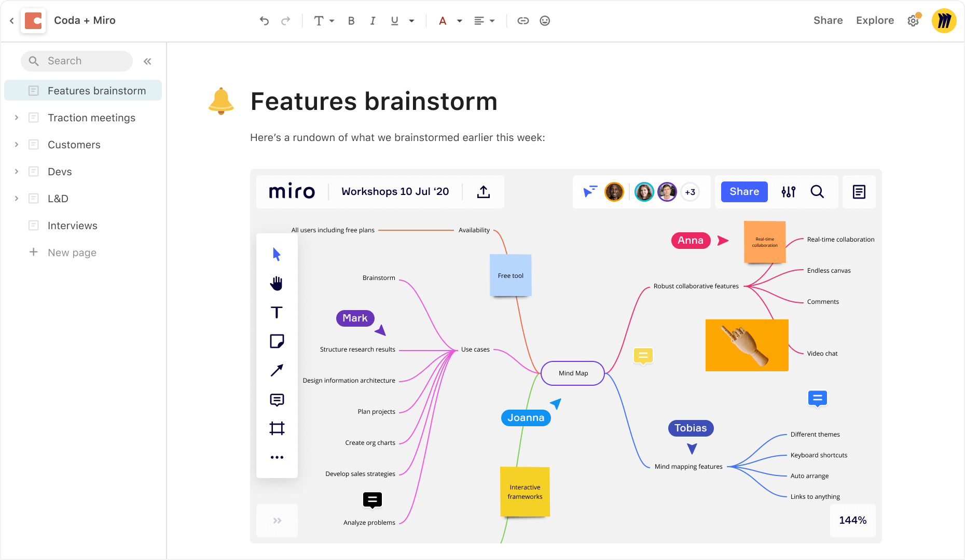Image resolution: width=965 pixels, height=560 pixels.
Task: Open the Interviews page
Action: coord(73,226)
